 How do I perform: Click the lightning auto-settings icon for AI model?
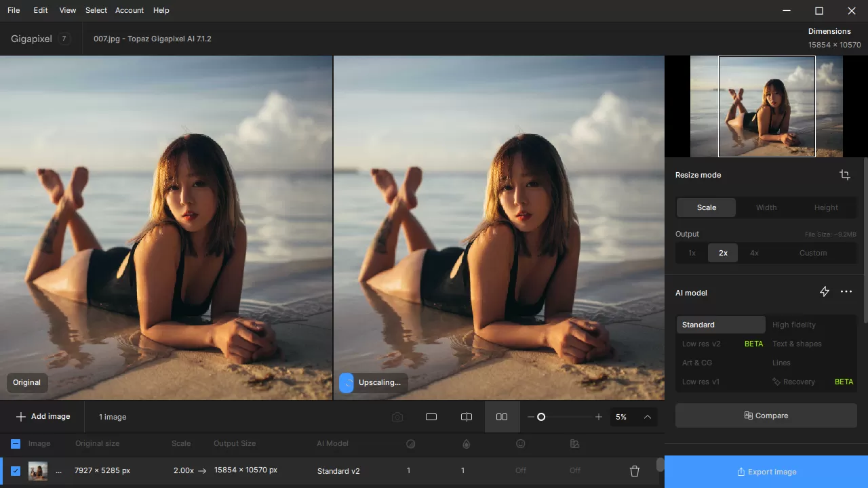coord(825,291)
